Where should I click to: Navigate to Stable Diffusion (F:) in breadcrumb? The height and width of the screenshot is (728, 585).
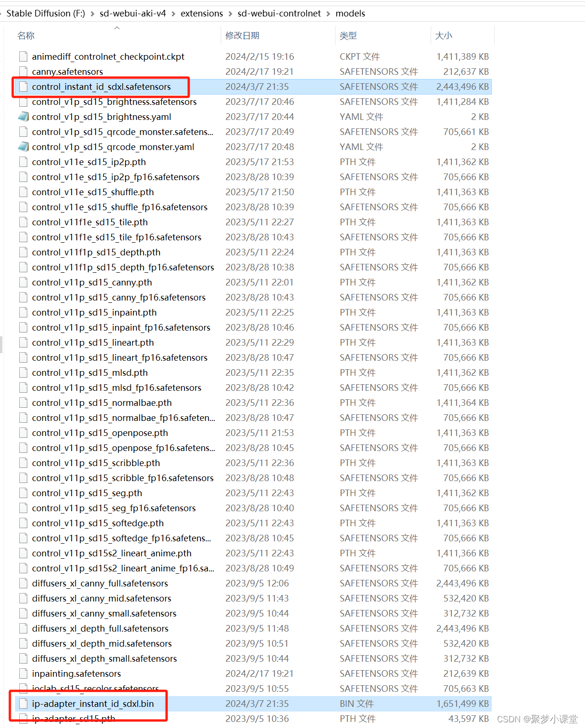click(46, 13)
